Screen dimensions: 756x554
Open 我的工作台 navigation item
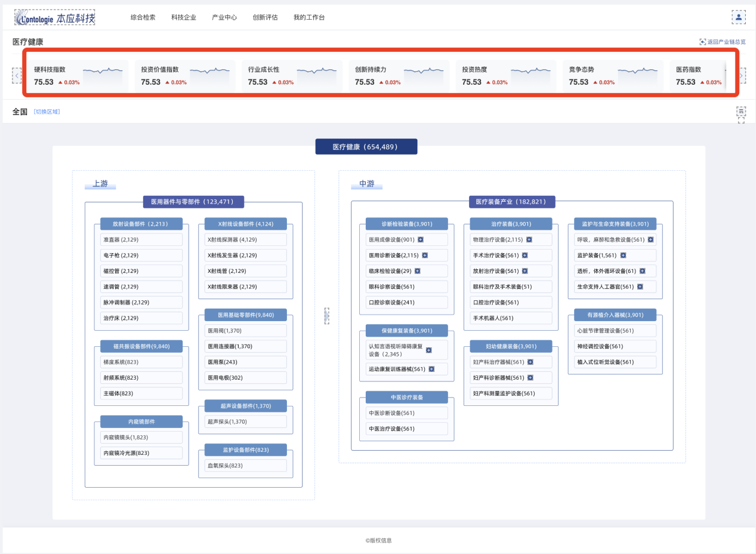click(x=309, y=17)
